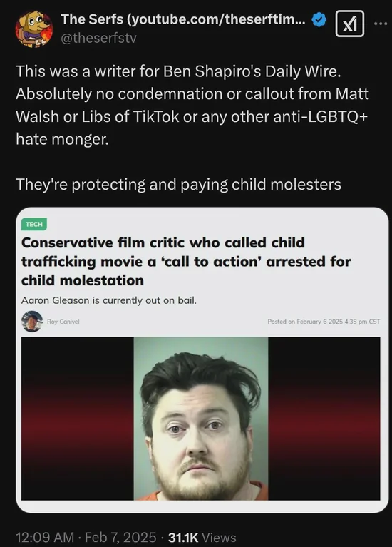392x547 pixels.
Task: Click the blue verified checkmark badge
Action: tap(319, 19)
